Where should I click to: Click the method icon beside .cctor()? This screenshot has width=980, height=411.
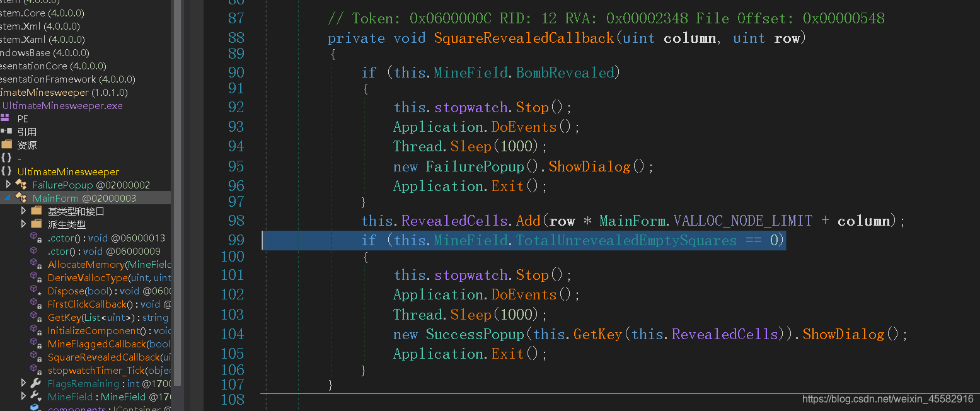[x=37, y=238]
